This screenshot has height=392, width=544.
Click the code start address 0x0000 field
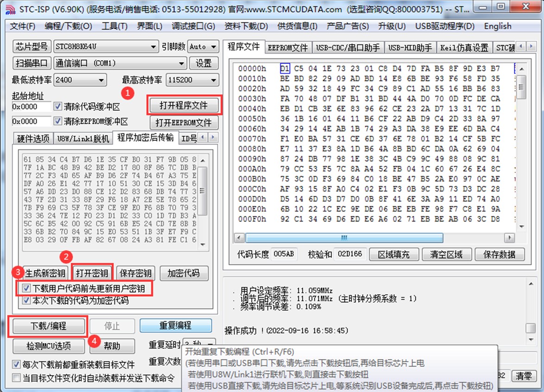(31, 107)
